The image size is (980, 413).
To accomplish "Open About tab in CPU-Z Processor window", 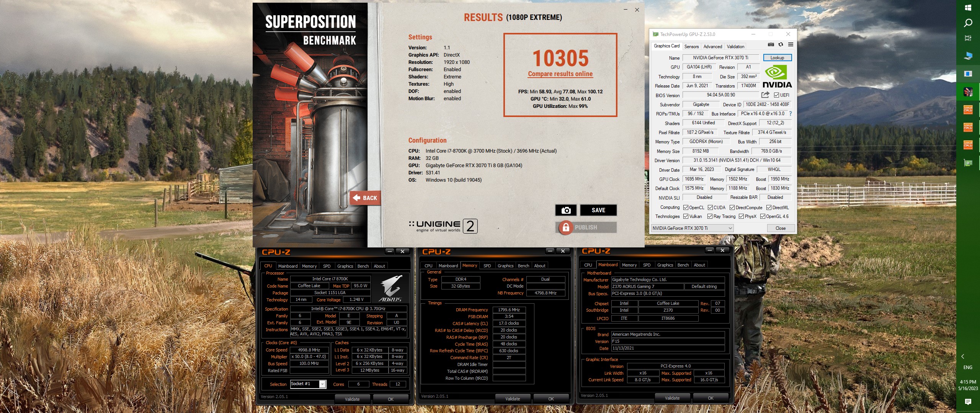I will [x=379, y=266].
